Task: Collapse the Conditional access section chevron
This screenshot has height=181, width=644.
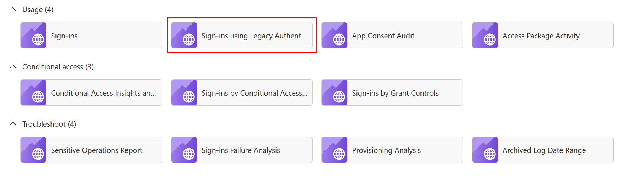Action: [13, 66]
